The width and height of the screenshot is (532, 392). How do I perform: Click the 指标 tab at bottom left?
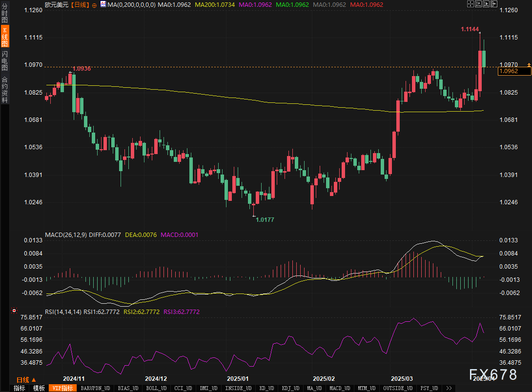(x=20, y=388)
